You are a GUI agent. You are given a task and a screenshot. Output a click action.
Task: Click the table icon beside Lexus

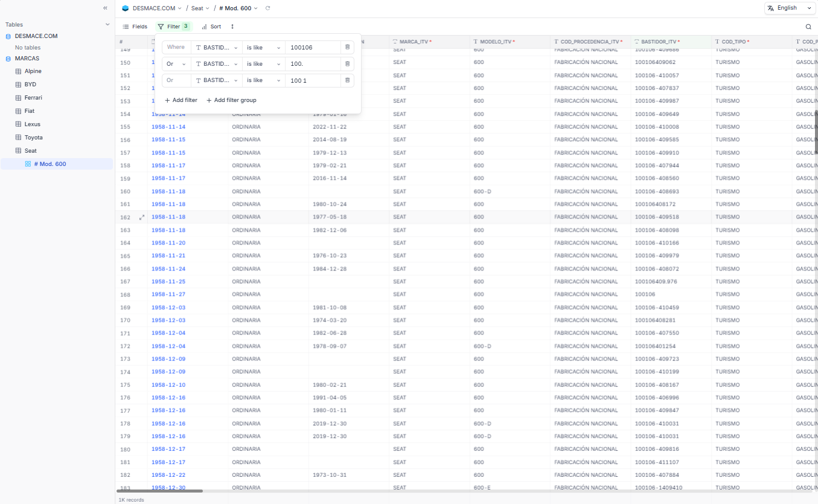[18, 124]
